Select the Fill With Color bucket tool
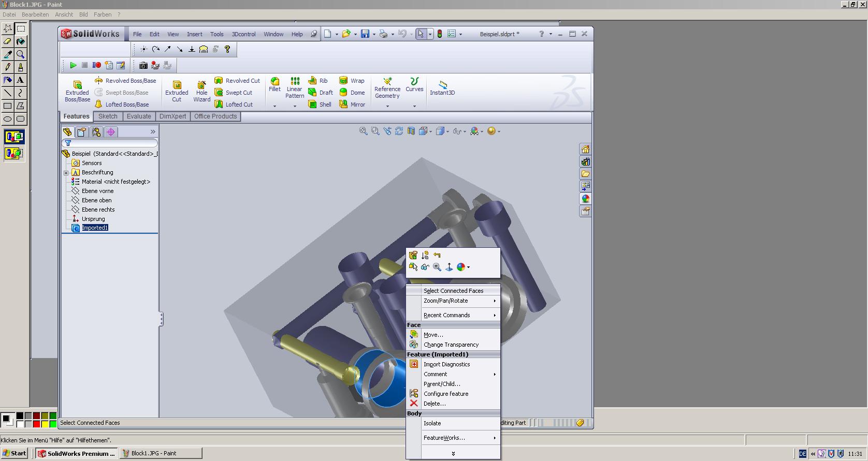Image resolution: width=868 pixels, height=461 pixels. click(x=21, y=41)
